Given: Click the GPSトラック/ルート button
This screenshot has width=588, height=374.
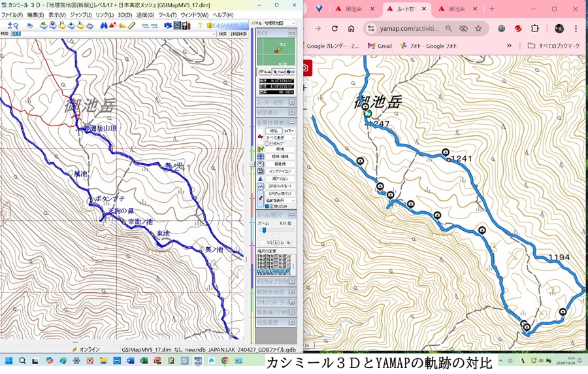Looking at the screenshot, I should pos(280,186).
